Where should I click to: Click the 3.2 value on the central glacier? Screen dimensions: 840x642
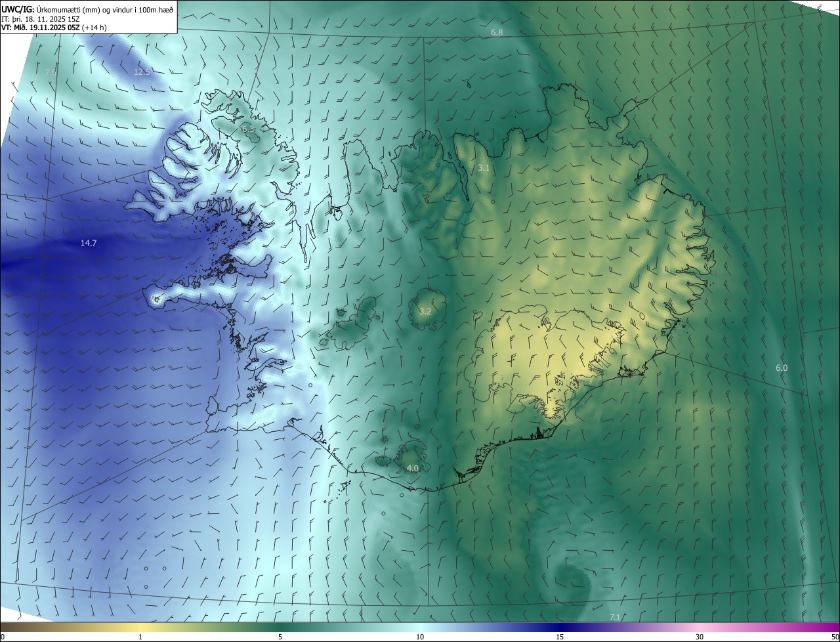pos(425,310)
